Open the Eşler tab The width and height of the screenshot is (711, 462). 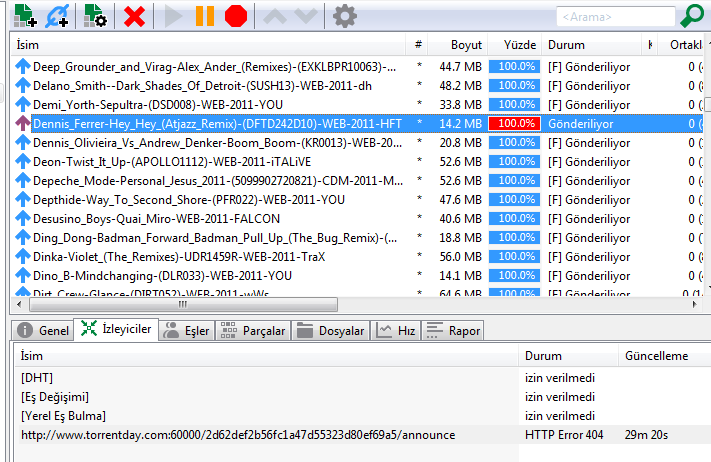pos(186,331)
